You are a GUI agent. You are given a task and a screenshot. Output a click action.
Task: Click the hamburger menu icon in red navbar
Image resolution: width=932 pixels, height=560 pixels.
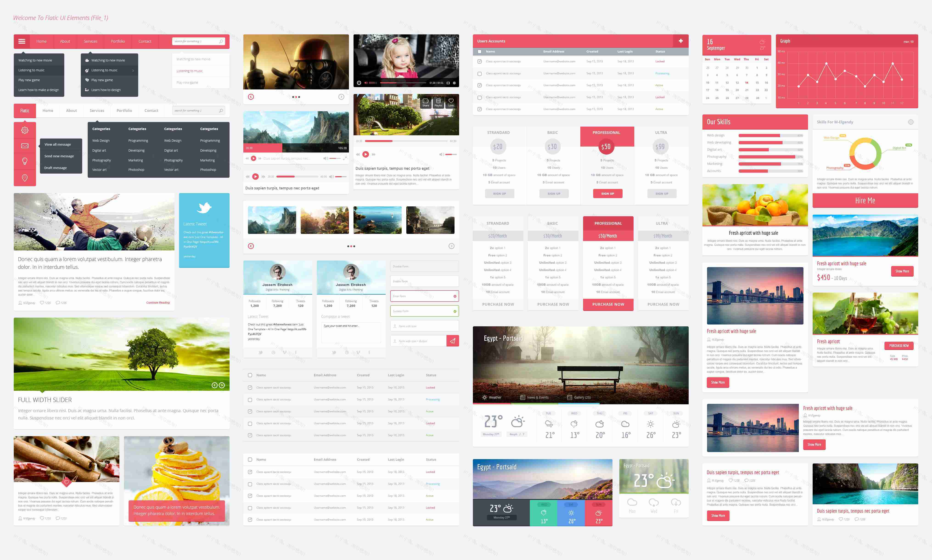22,42
